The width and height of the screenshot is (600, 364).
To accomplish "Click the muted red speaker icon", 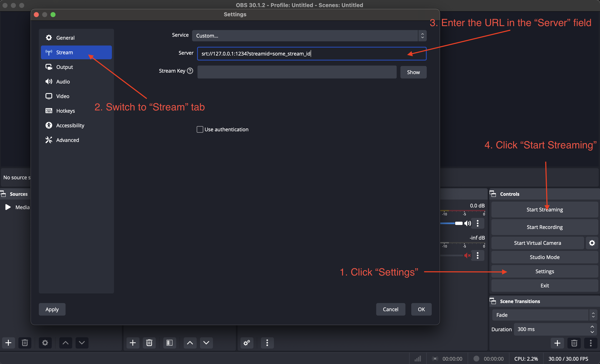I will [x=467, y=255].
